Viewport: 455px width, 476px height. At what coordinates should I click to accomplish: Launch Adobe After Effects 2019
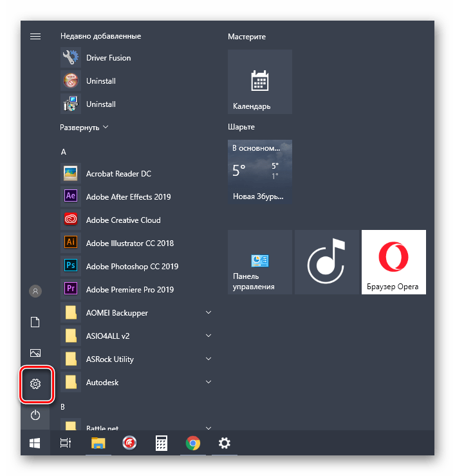[x=128, y=197]
